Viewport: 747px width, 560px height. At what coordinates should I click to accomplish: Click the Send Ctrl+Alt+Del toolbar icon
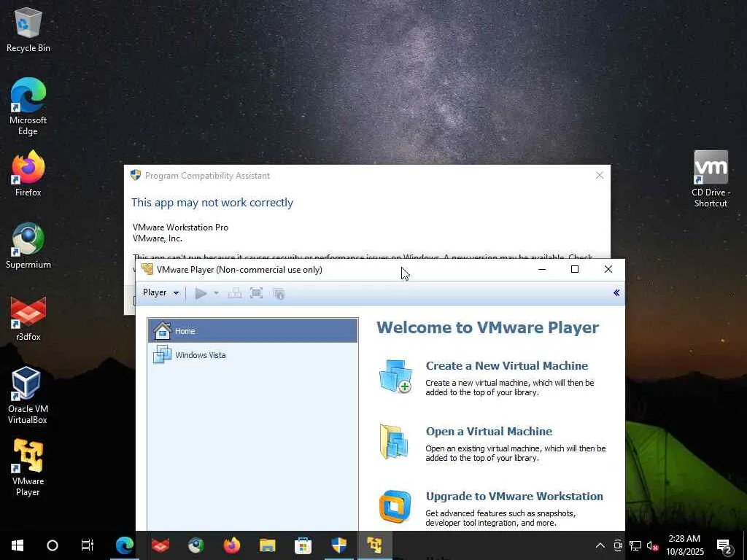235,293
